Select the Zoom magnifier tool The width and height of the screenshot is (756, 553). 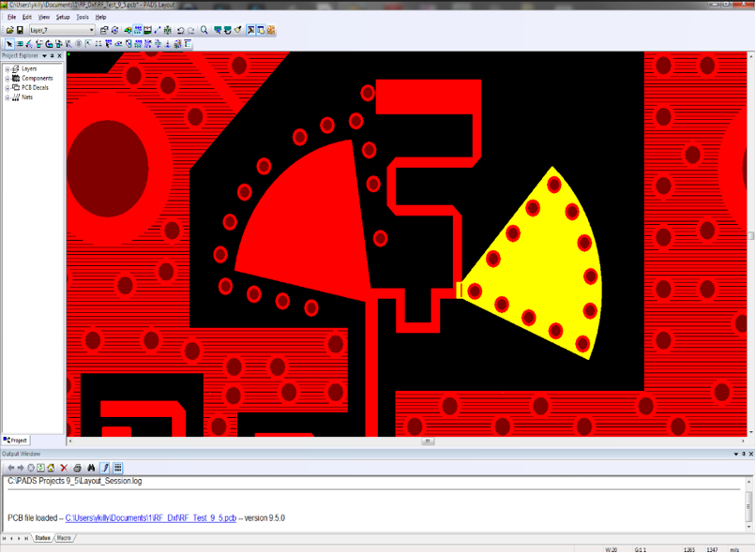click(204, 30)
